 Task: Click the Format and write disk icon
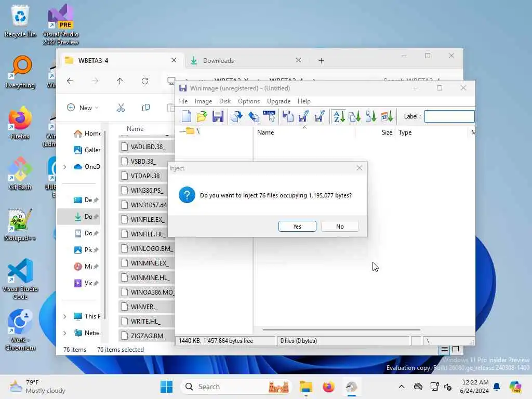point(320,116)
